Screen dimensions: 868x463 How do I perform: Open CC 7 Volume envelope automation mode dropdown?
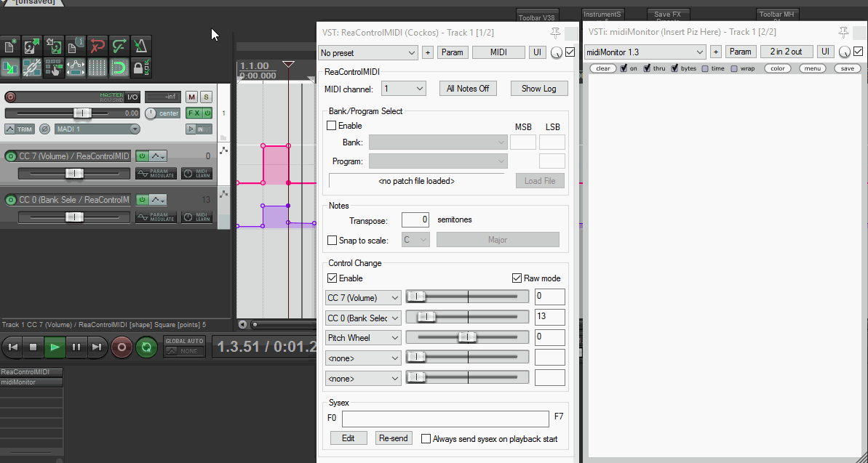159,156
